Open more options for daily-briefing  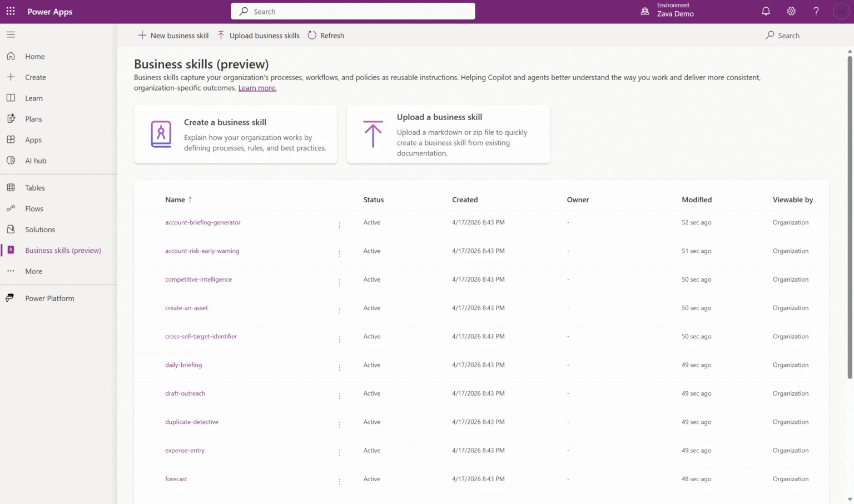[339, 368]
